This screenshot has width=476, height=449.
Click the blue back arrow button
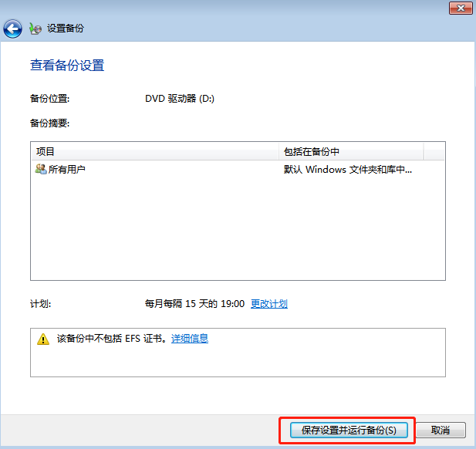point(12,29)
